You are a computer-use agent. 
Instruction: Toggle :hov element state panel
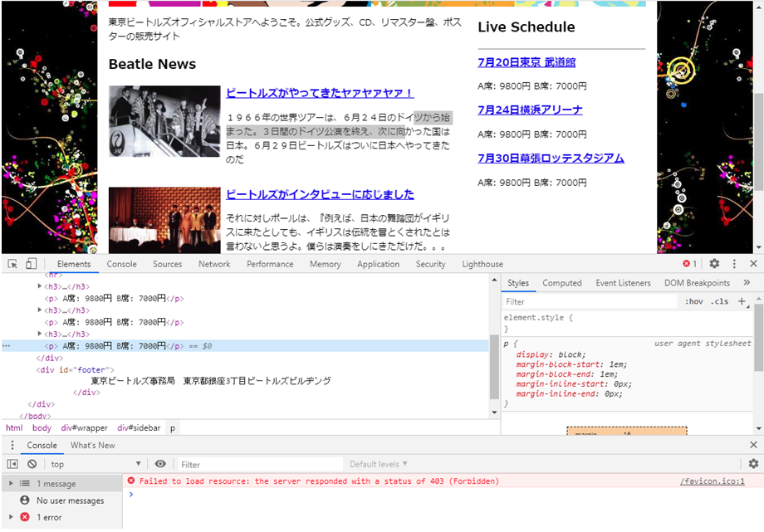[694, 301]
